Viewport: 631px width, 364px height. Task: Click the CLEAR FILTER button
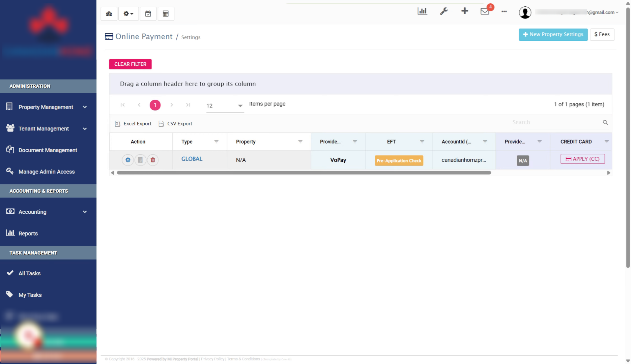pyautogui.click(x=130, y=64)
